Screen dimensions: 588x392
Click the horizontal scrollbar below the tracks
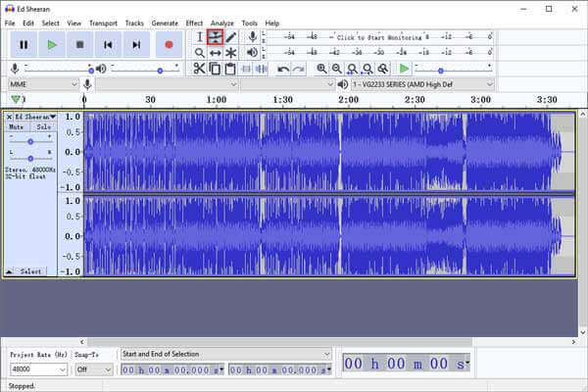(279, 342)
